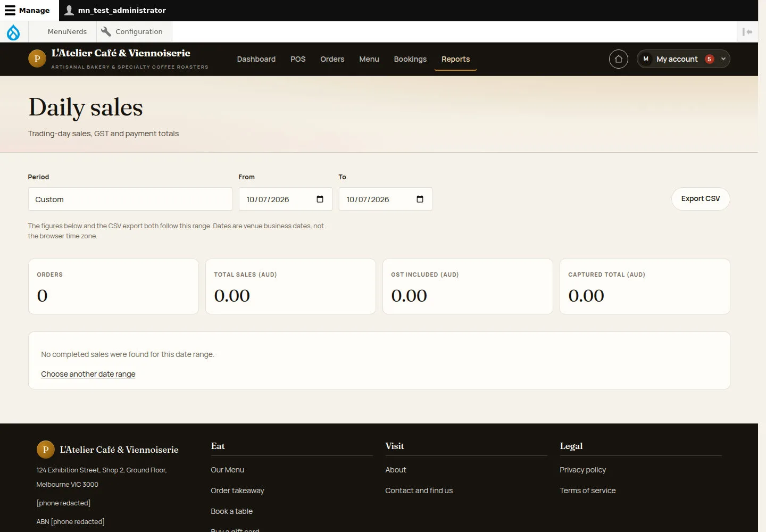Click the Daily sales page heading
Image resolution: width=766 pixels, height=532 pixels.
(x=86, y=107)
